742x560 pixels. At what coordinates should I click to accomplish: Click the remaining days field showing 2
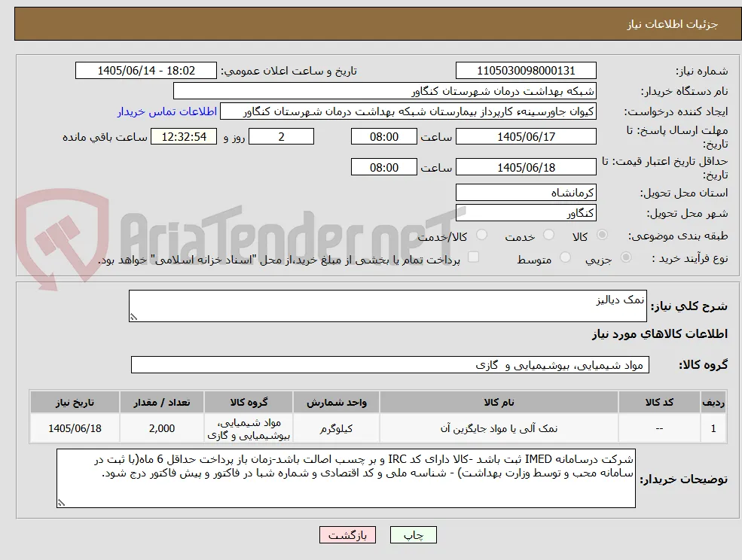281,137
